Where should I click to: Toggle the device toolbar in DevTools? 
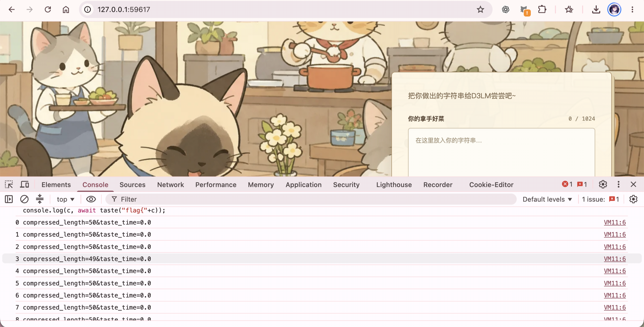point(24,184)
